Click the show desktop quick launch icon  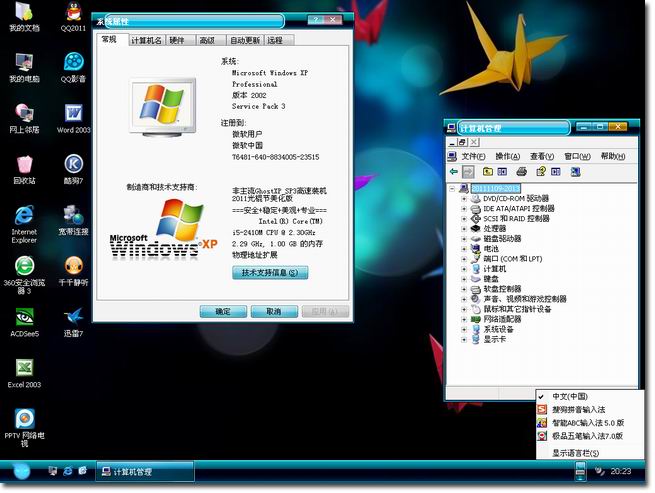pyautogui.click(x=53, y=471)
